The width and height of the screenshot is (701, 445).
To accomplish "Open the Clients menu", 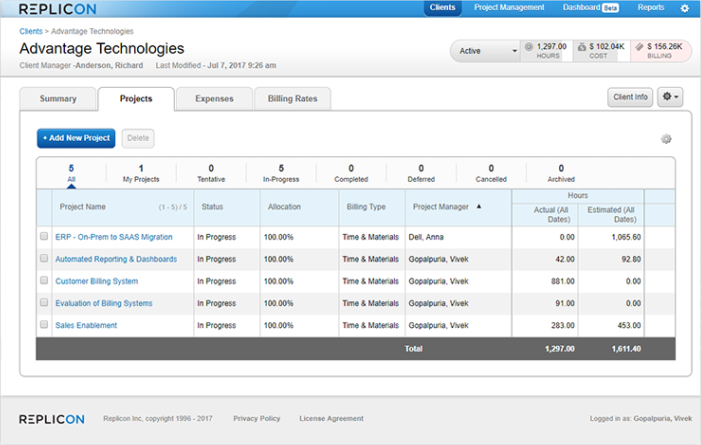I will coord(443,8).
